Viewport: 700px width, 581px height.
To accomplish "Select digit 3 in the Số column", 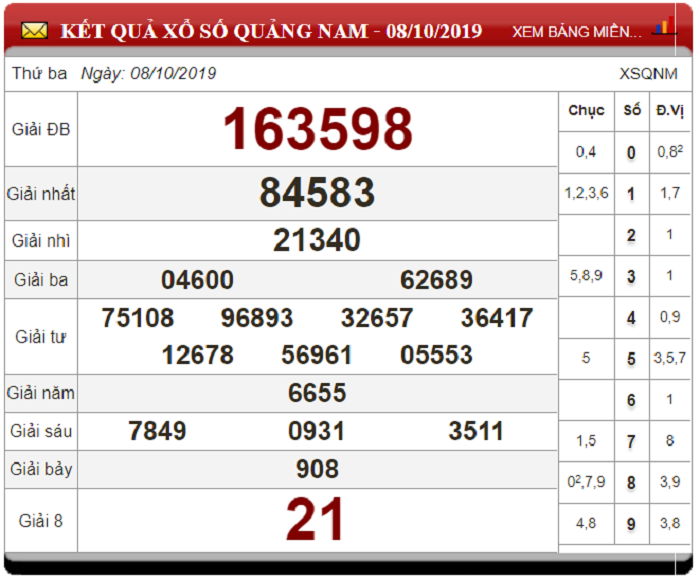I will (x=631, y=276).
